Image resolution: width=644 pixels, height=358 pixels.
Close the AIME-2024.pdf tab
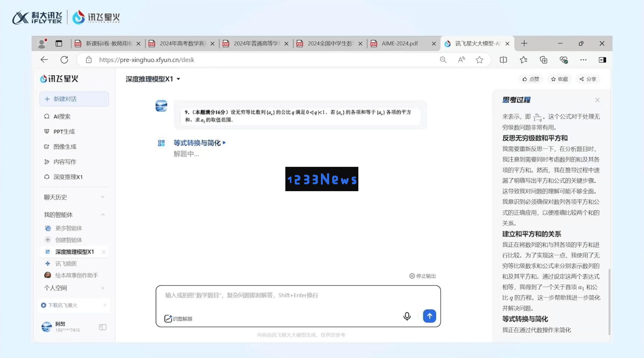point(434,44)
